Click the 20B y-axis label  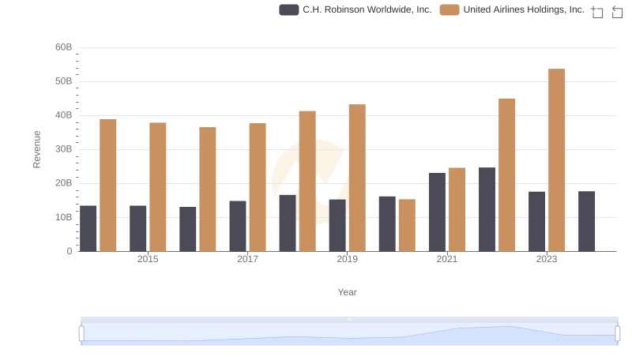tap(64, 183)
